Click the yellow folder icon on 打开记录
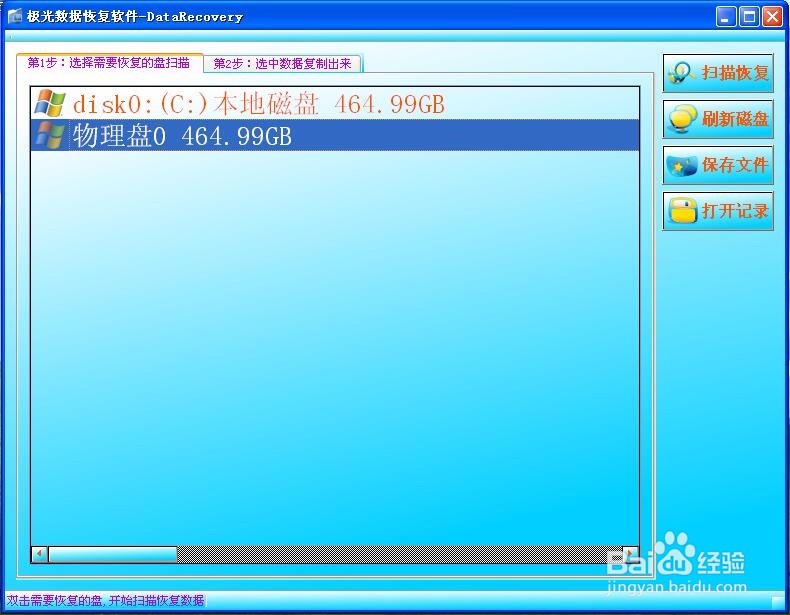The height and width of the screenshot is (615, 790). tap(682, 211)
